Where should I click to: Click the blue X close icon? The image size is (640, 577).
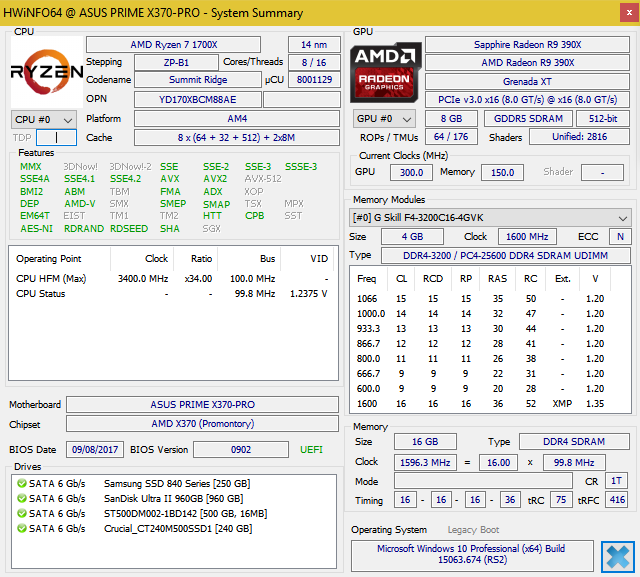618,557
